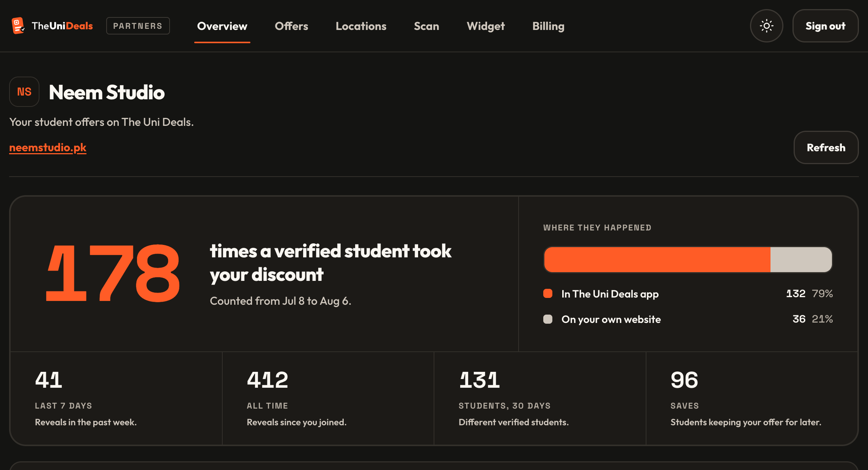Click the grey On your own website swatch
The height and width of the screenshot is (470, 868).
point(548,319)
